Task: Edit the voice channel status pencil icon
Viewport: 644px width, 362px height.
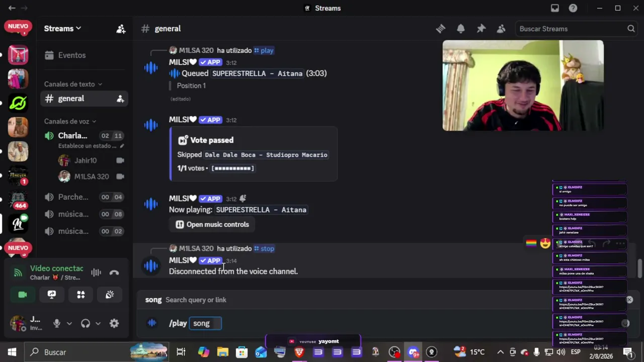Action: pyautogui.click(x=122, y=146)
